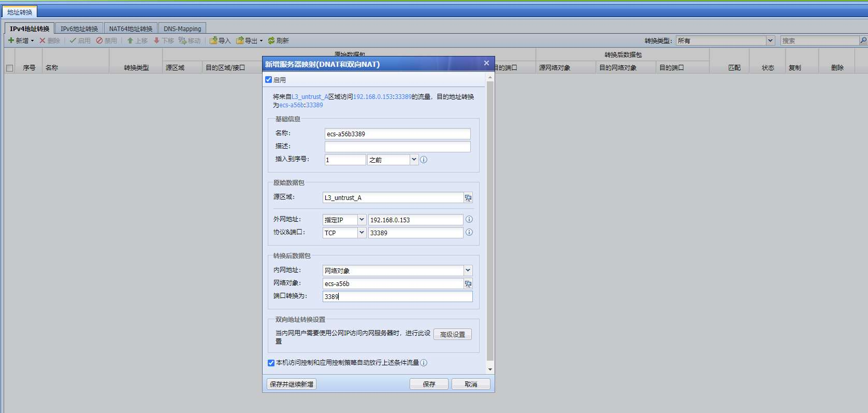Open the 源区域 zone picker icon

click(468, 198)
